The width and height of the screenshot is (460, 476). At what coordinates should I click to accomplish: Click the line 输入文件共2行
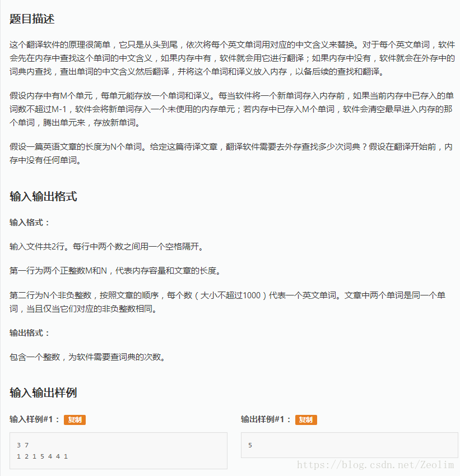tap(106, 246)
